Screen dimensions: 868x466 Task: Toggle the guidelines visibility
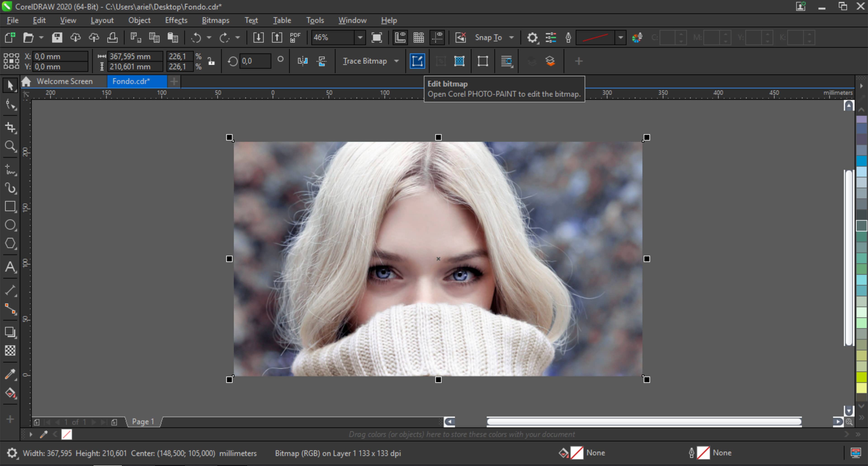438,37
